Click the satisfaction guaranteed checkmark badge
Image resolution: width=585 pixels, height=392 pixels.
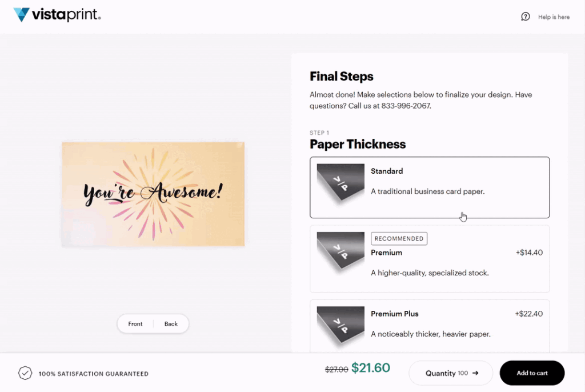point(25,373)
